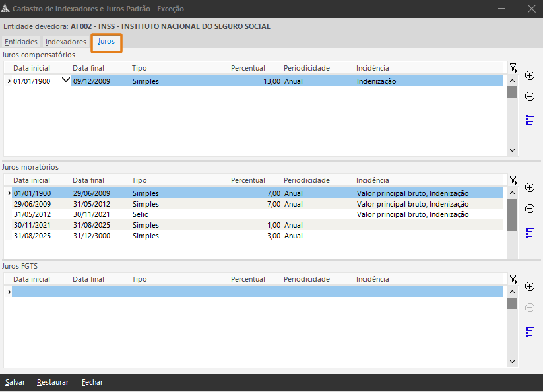
Task: Remove the selected Juros compensatórios row
Action: coord(530,96)
